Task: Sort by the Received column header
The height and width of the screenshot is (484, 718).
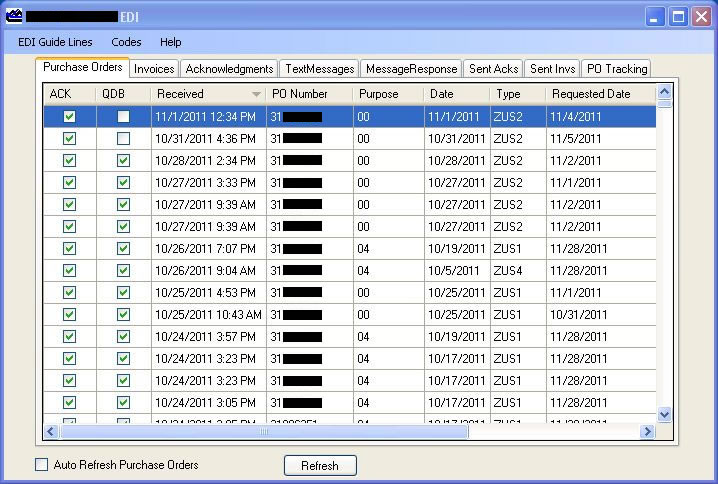Action: 208,94
